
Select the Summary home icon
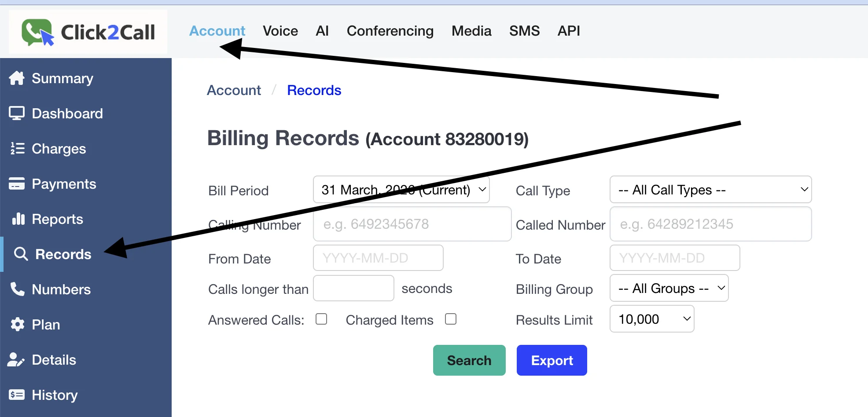point(17,78)
